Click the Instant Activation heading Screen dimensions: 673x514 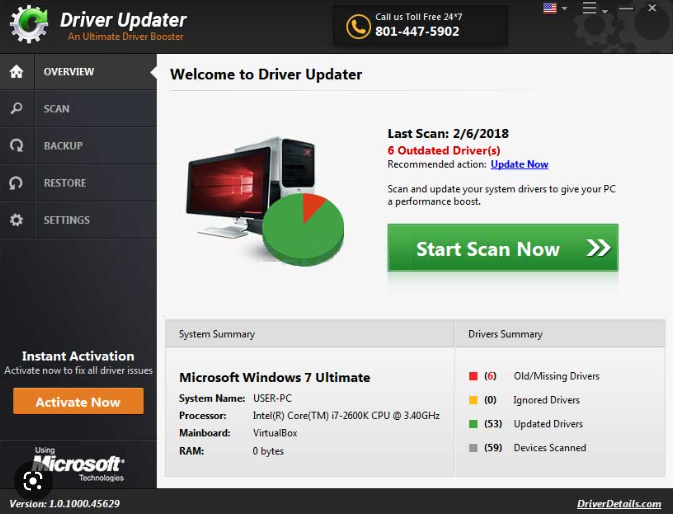coord(78,356)
